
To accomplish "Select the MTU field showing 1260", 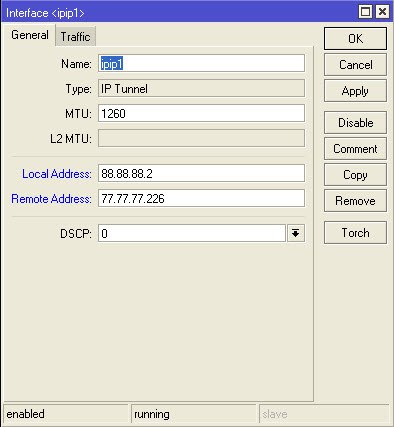I will (201, 113).
